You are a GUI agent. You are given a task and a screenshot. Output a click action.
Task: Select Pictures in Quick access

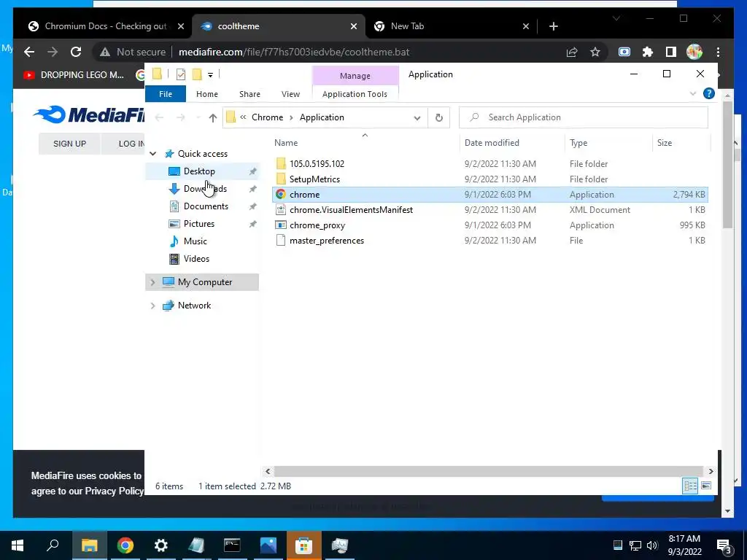[x=202, y=224]
